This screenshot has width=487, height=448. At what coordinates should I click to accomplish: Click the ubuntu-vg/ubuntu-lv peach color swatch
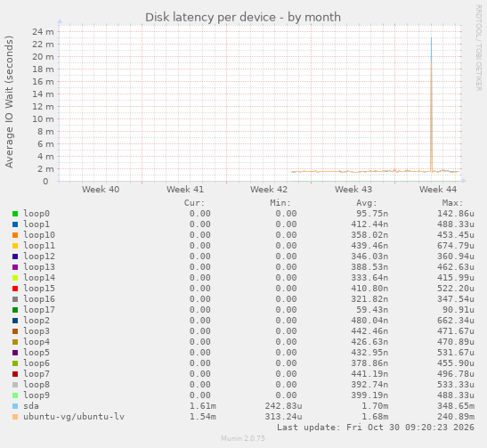15,417
